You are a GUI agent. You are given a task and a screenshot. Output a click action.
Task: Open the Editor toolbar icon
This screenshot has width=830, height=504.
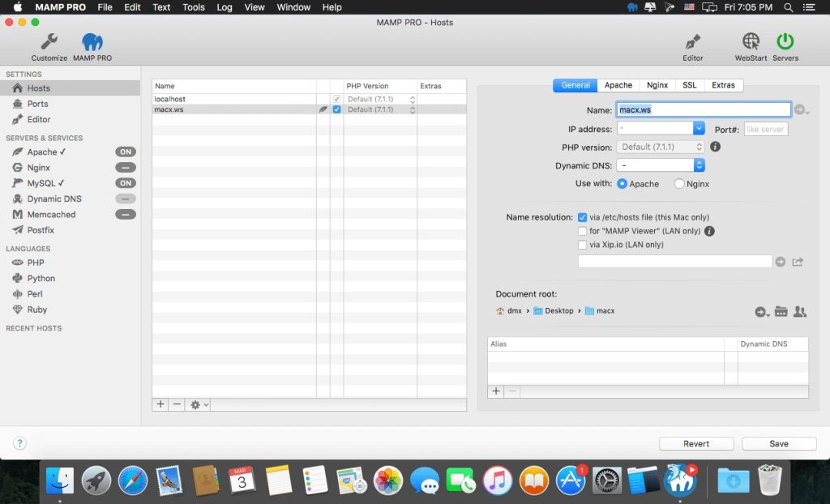coord(692,43)
